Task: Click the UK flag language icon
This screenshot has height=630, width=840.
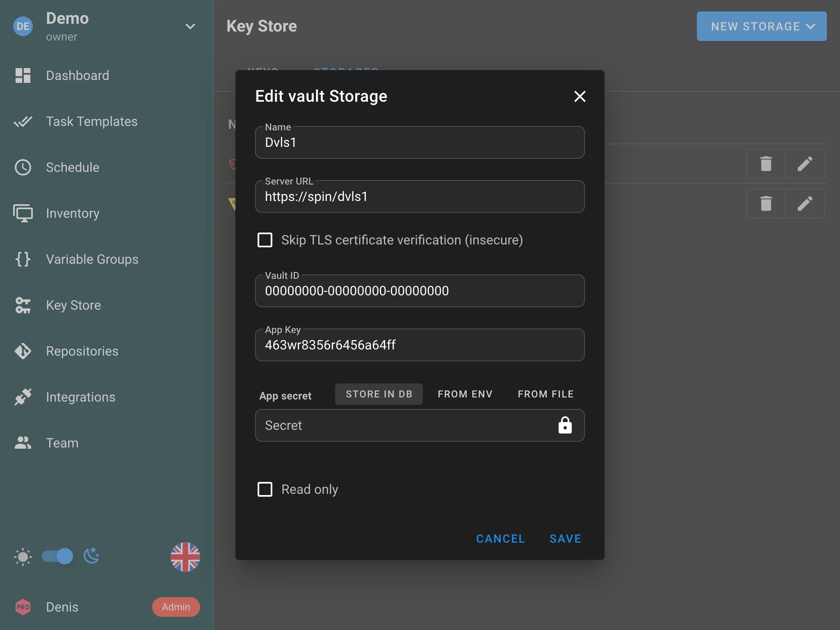Action: 185,557
